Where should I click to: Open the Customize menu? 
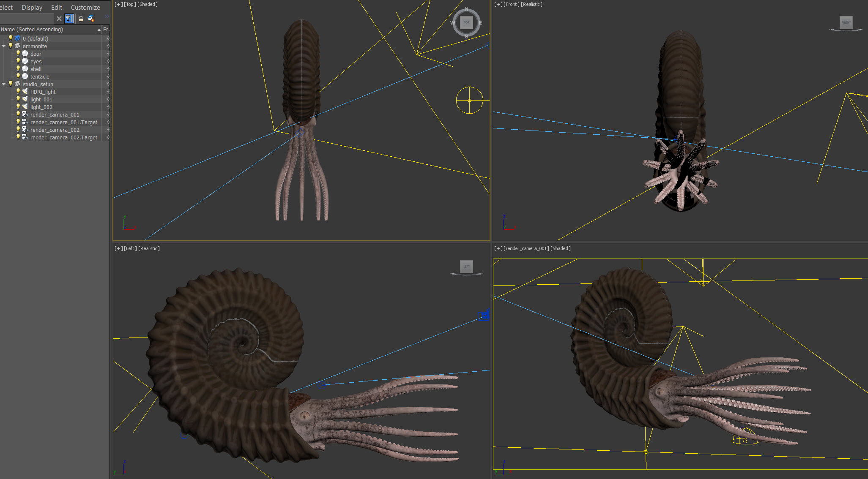click(x=85, y=8)
